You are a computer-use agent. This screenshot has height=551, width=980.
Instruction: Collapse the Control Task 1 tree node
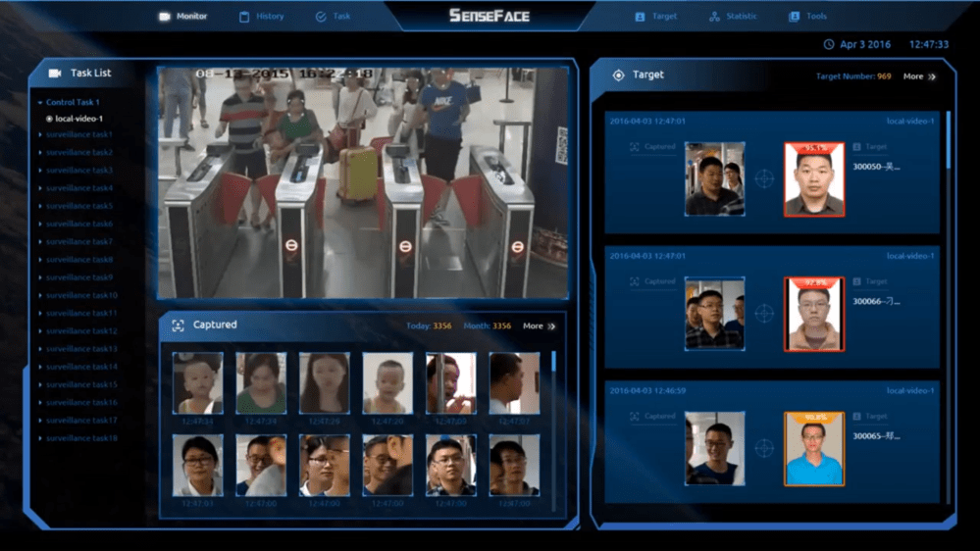tap(40, 102)
